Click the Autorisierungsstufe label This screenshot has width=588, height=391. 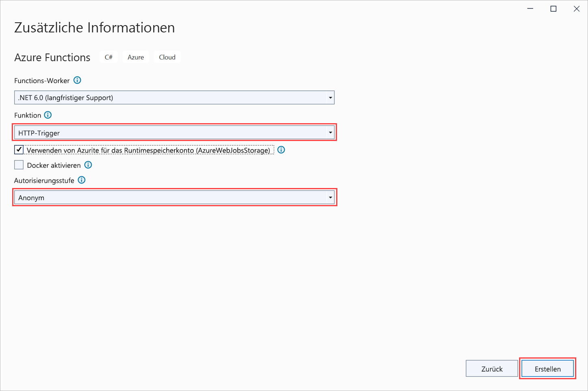coord(44,180)
